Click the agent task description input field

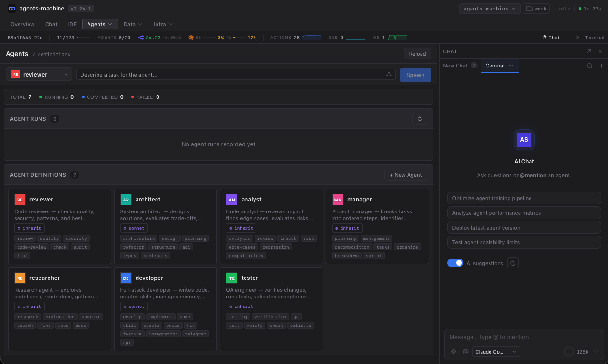[x=228, y=74]
